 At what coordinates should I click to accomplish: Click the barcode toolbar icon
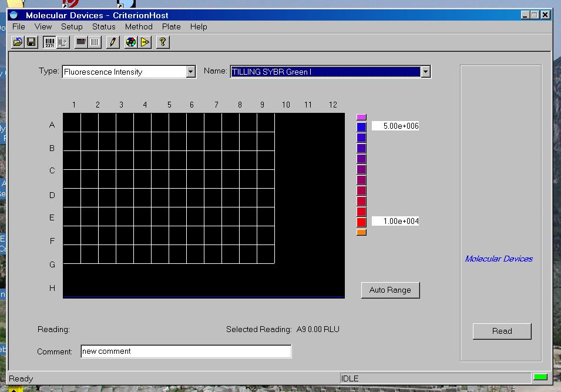(x=50, y=42)
